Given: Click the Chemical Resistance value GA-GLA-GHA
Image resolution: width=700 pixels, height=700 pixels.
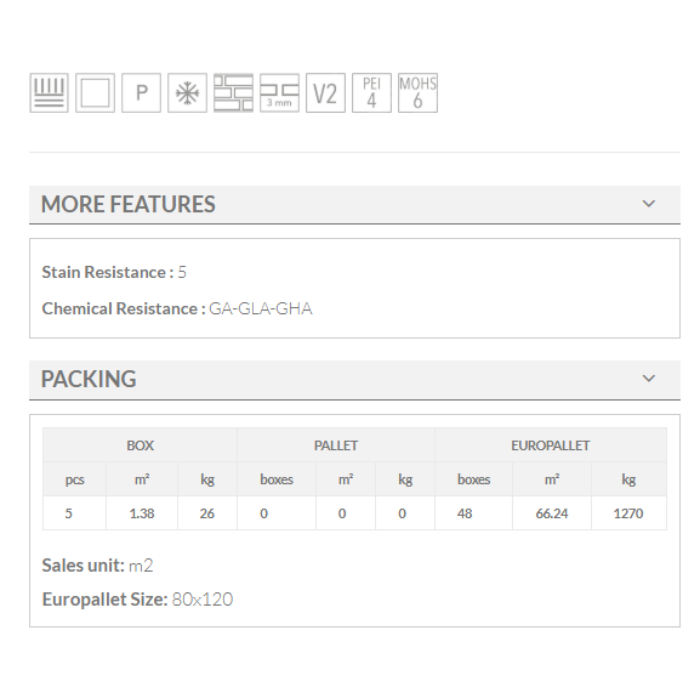Looking at the screenshot, I should (260, 309).
